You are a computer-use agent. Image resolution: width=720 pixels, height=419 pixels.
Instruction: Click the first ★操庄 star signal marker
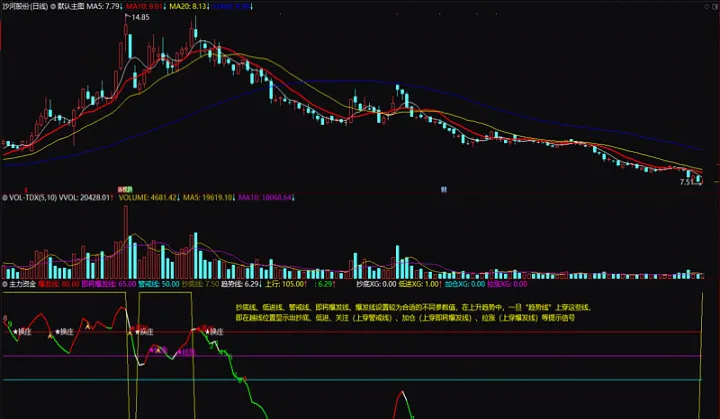point(21,331)
